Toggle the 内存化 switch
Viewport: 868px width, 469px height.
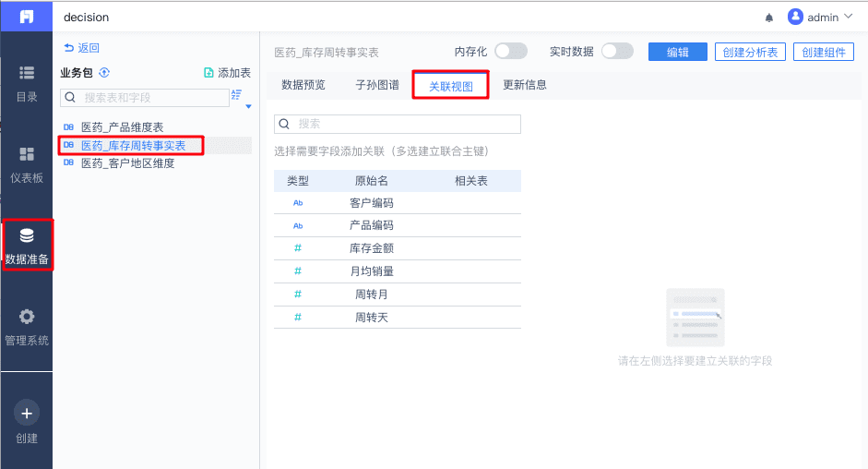(511, 52)
